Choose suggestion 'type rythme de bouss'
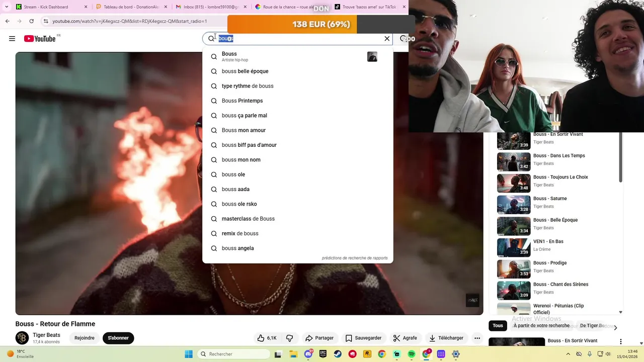 click(x=297, y=86)
